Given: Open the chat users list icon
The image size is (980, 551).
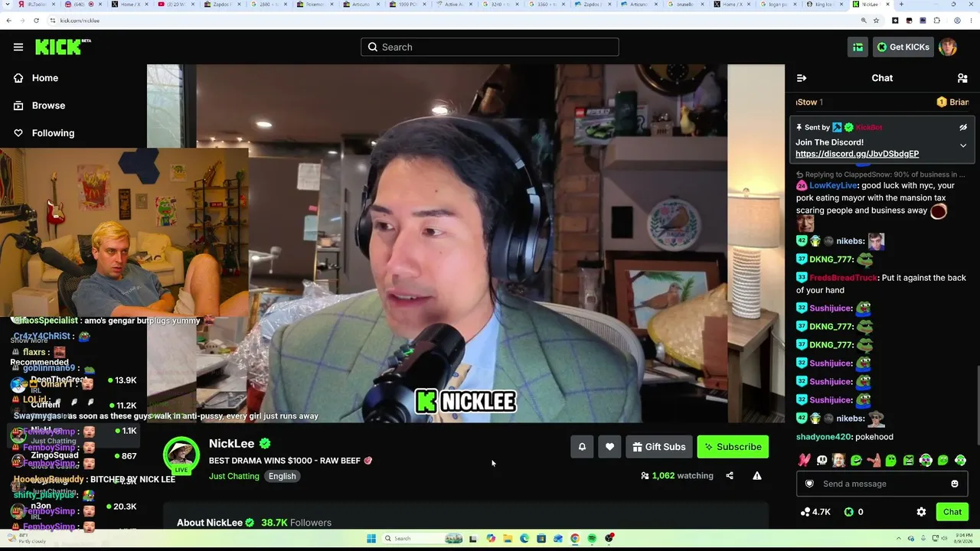Looking at the screenshot, I should click(x=962, y=78).
